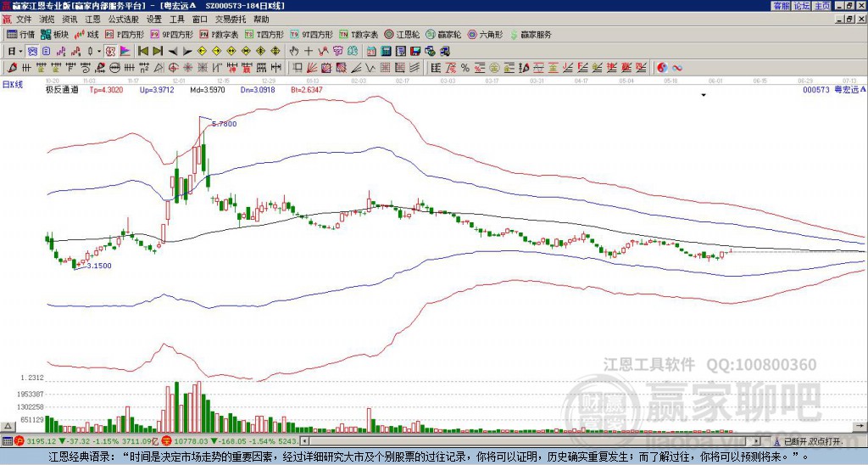This screenshot has width=868, height=465.
Task: Switch to the K线 candlestick chart
Action: click(86, 34)
